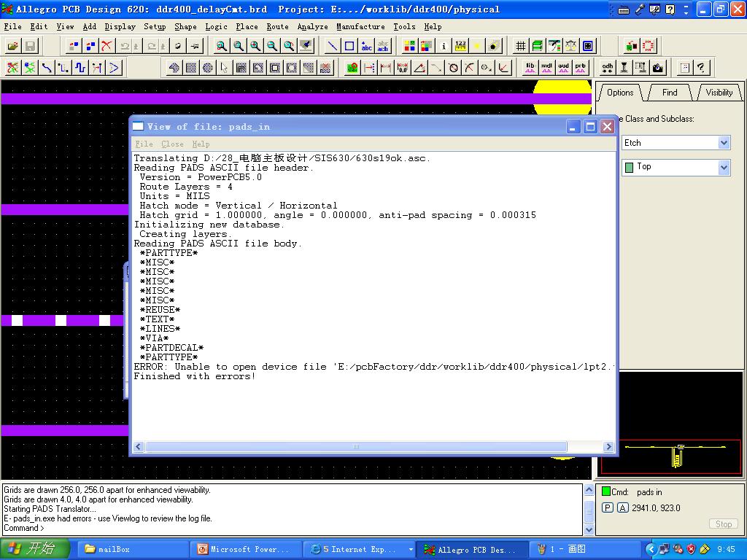Click the lib signal toolbar icon

pos(530,68)
